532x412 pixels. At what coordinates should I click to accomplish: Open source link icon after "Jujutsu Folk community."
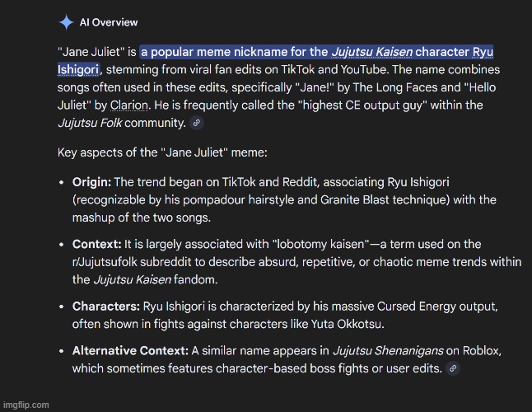coord(196,124)
